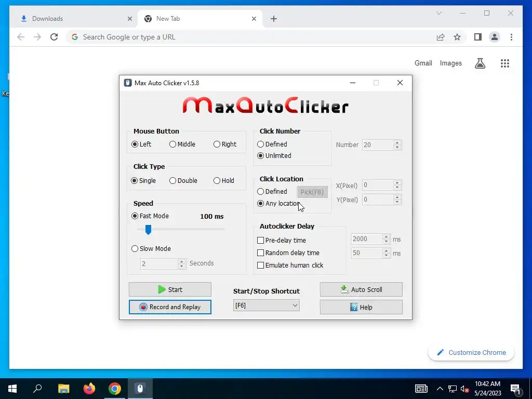Select Unlimited click number
Image resolution: width=532 pixels, height=399 pixels.
pyautogui.click(x=274, y=156)
